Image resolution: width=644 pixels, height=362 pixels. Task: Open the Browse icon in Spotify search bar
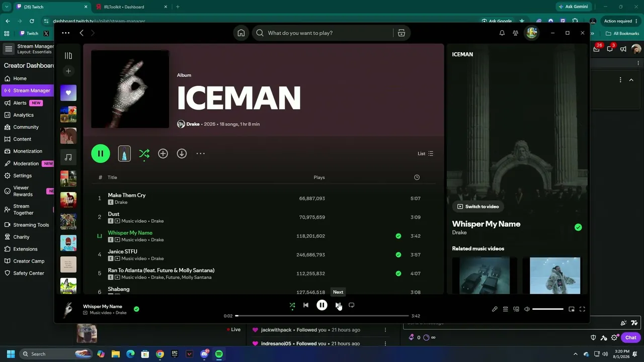pos(401,33)
